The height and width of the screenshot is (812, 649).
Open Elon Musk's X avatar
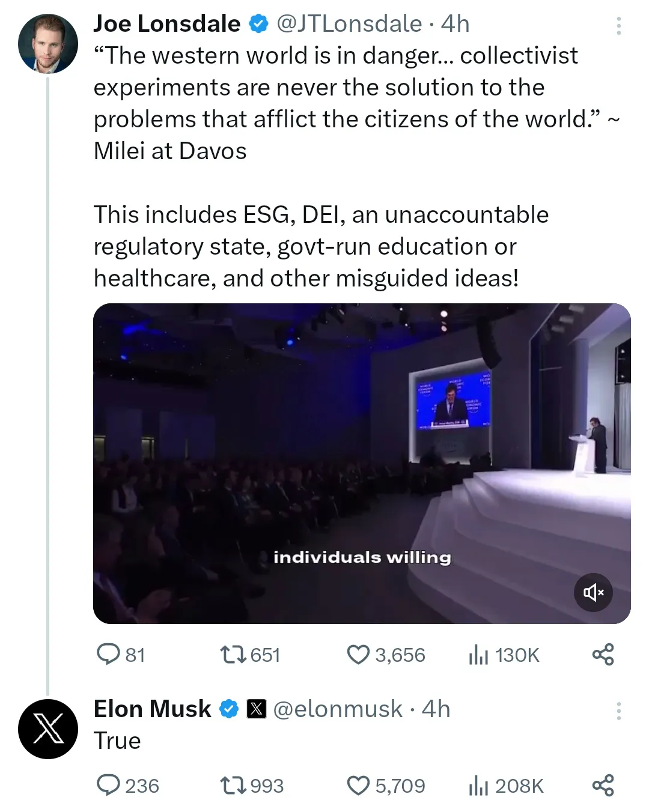pyautogui.click(x=48, y=729)
